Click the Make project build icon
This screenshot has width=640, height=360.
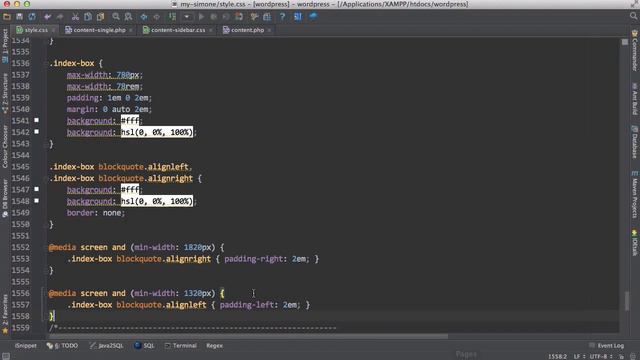click(x=172, y=17)
